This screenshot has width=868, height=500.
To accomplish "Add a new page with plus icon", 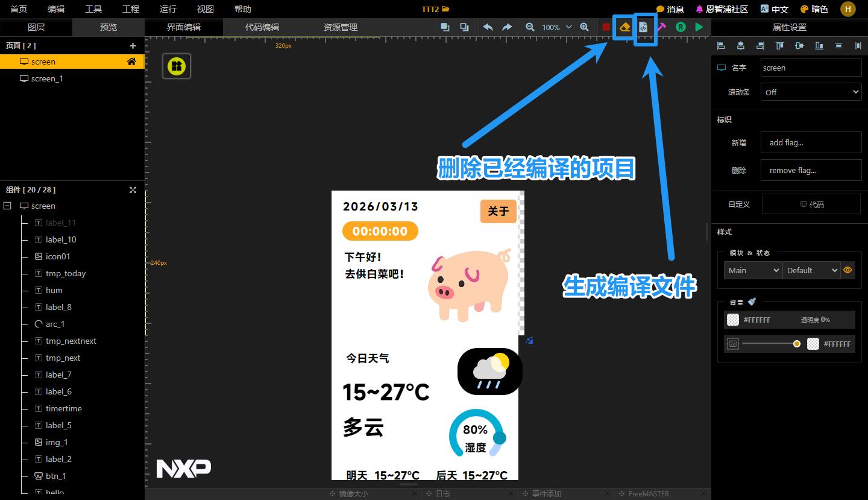I will 133,46.
